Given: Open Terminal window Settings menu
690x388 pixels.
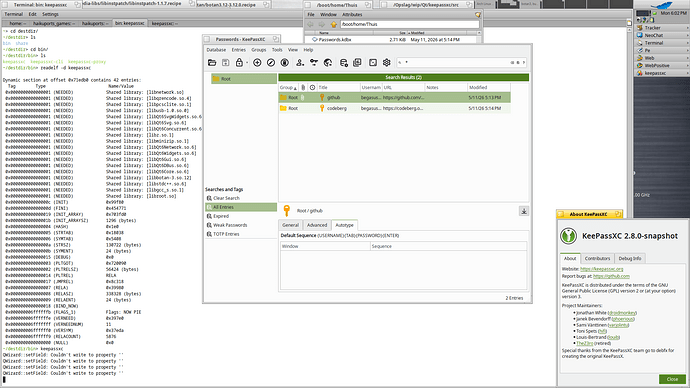Looking at the screenshot, I should coord(50,14).
